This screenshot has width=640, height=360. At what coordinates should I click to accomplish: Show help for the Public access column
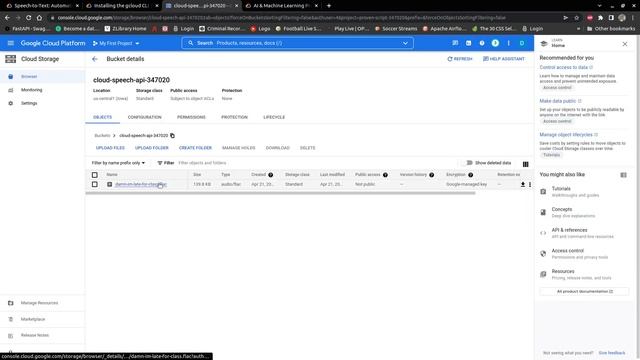385,175
